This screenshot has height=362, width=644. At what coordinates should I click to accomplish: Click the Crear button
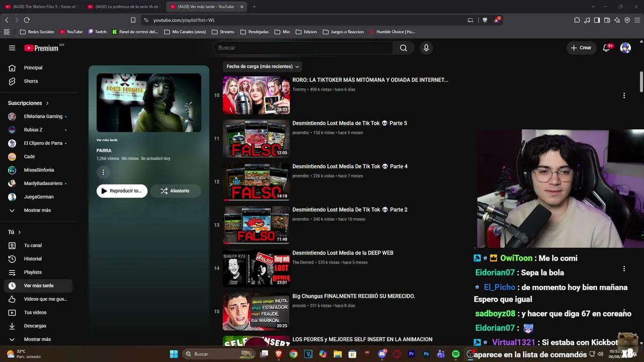pyautogui.click(x=581, y=48)
